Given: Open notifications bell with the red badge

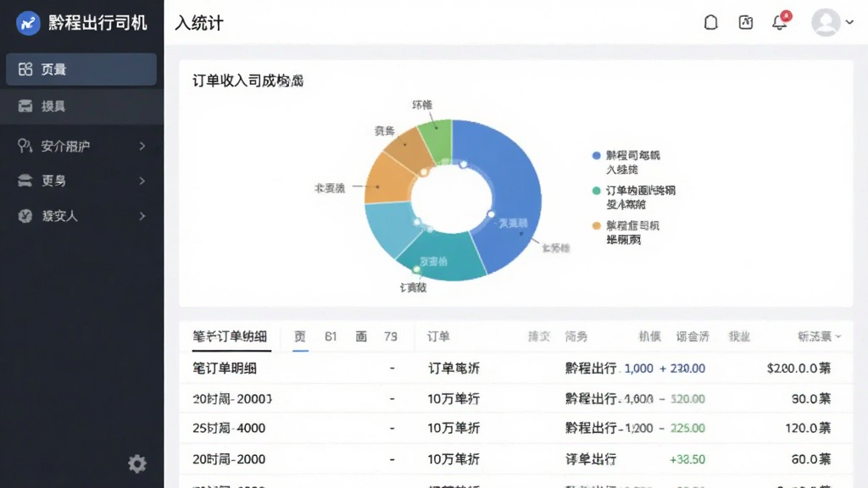Looking at the screenshot, I should coord(780,21).
